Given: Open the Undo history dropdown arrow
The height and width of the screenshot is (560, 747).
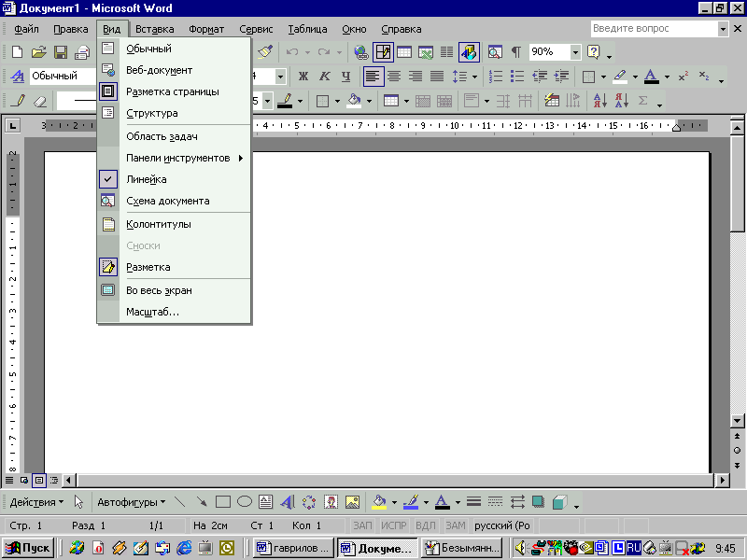Looking at the screenshot, I should [307, 52].
